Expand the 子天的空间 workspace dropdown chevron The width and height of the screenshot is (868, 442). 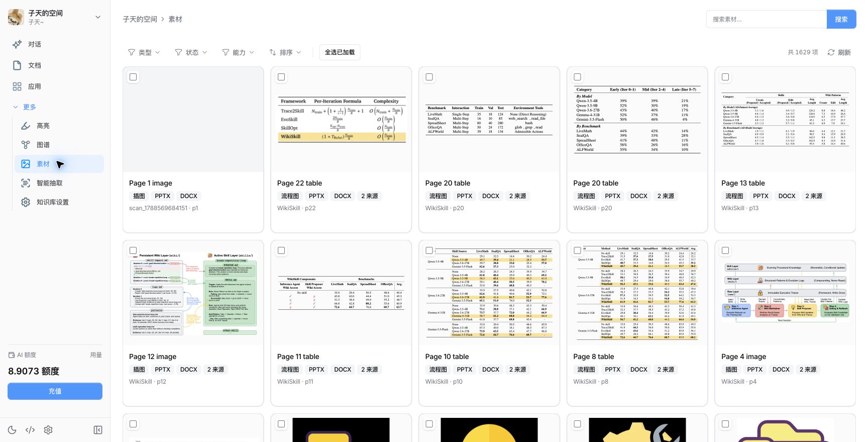98,17
